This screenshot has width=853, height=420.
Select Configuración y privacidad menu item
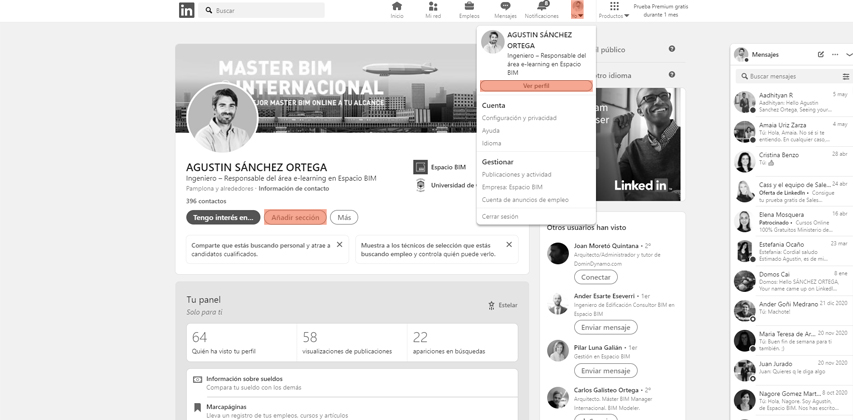tap(519, 118)
